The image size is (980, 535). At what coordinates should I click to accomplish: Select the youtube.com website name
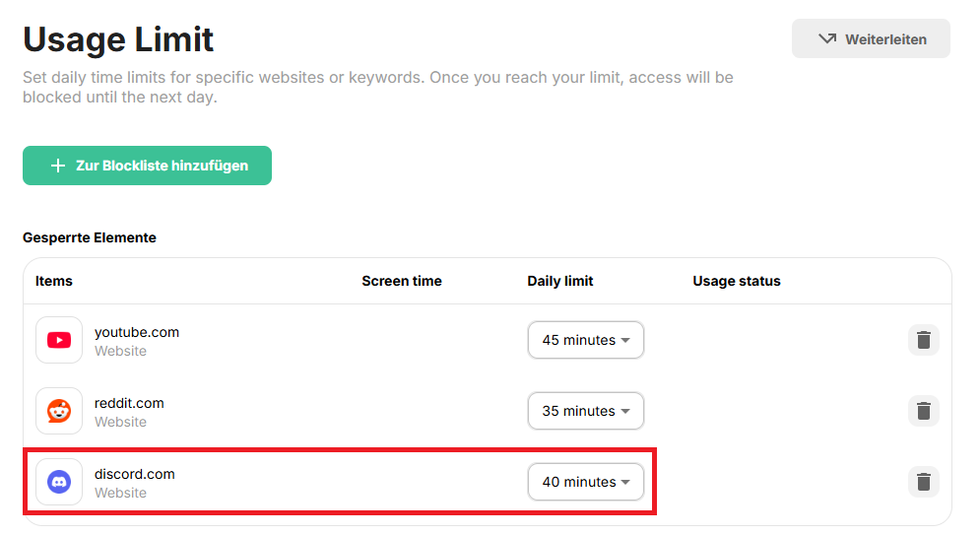(137, 332)
